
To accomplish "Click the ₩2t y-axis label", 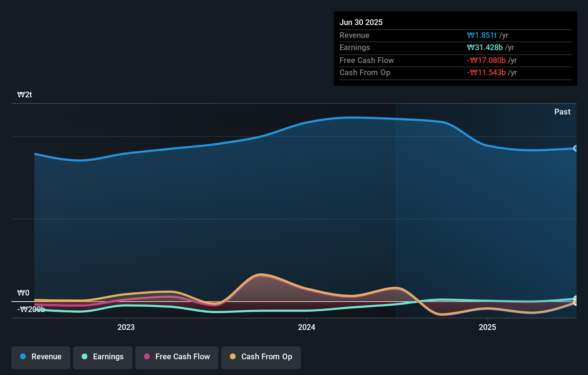I will coord(25,94).
